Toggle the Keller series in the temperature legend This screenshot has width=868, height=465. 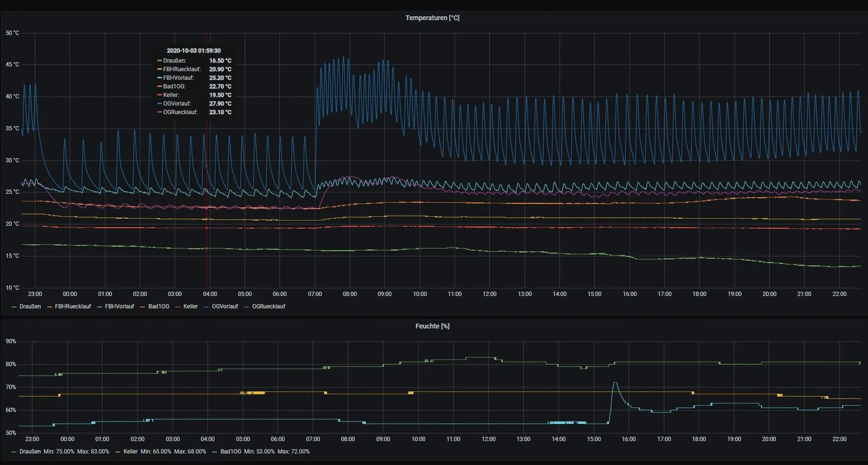tap(190, 306)
